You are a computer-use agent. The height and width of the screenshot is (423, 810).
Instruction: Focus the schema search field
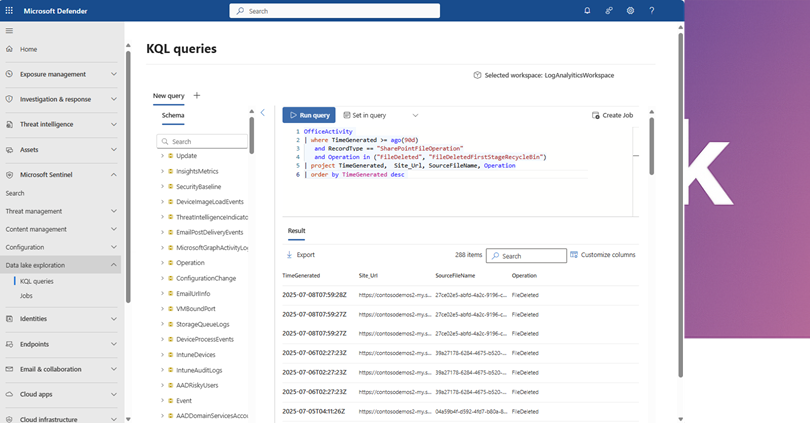click(202, 142)
